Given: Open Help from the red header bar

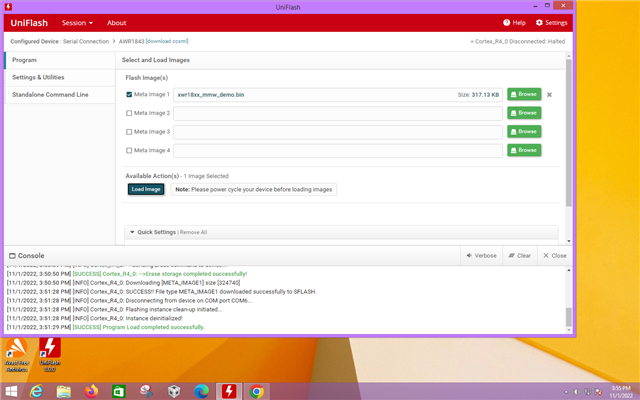Looking at the screenshot, I should pyautogui.click(x=514, y=22).
